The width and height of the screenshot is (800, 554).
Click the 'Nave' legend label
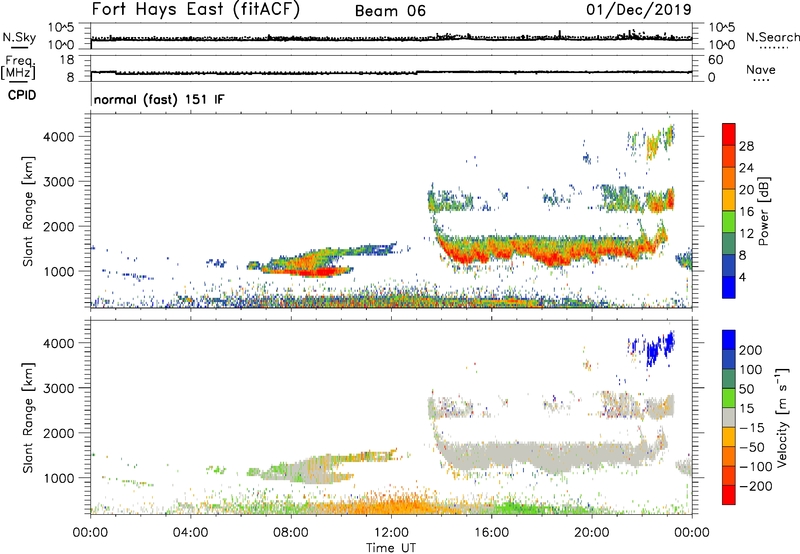[761, 69]
